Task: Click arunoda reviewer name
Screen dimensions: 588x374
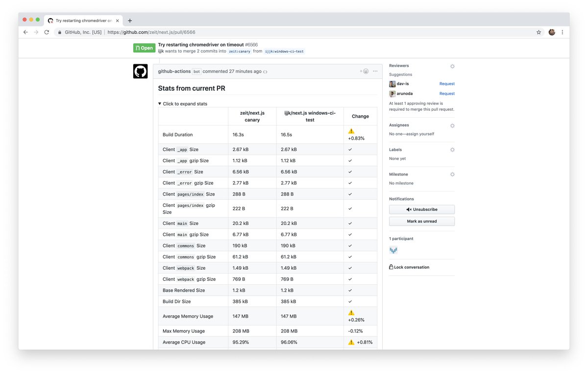Action: point(405,94)
